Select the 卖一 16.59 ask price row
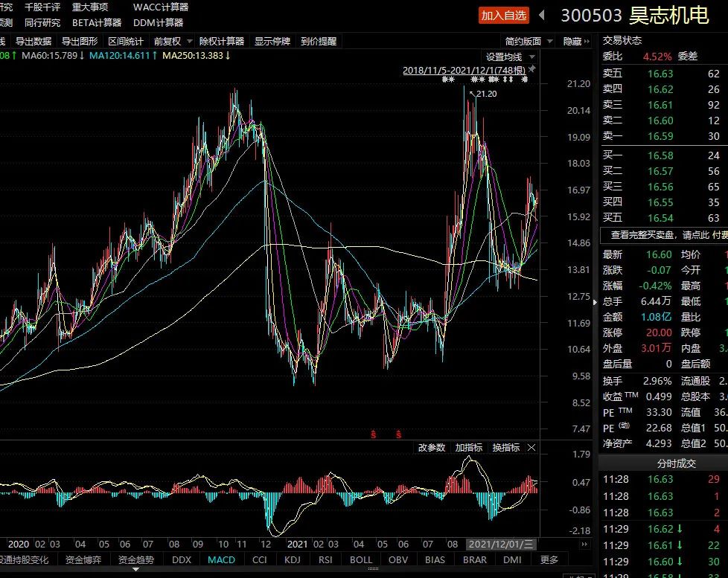The width and height of the screenshot is (728, 578). click(663, 136)
